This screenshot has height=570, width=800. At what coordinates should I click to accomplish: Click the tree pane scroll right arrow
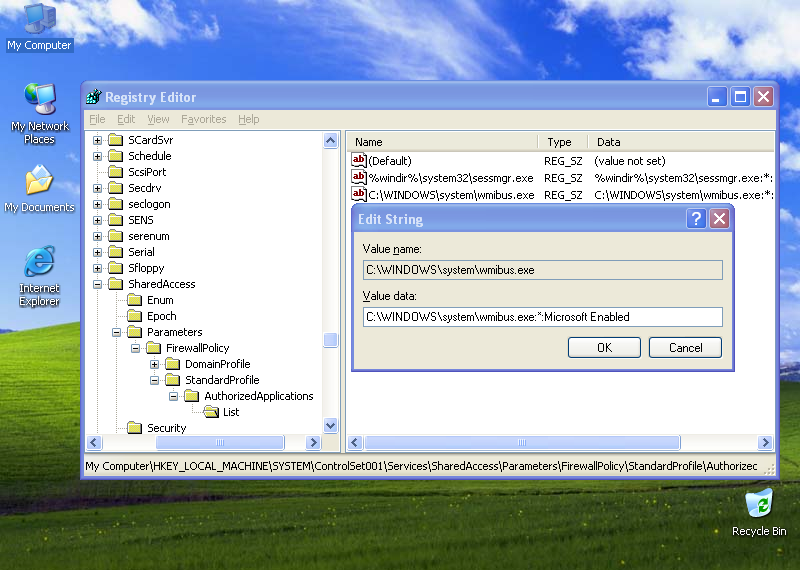click(313, 442)
